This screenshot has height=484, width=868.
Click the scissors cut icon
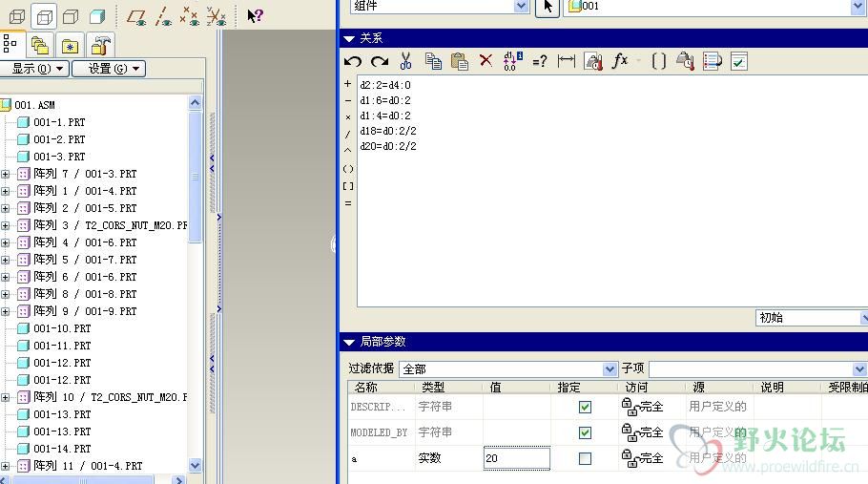tap(405, 61)
